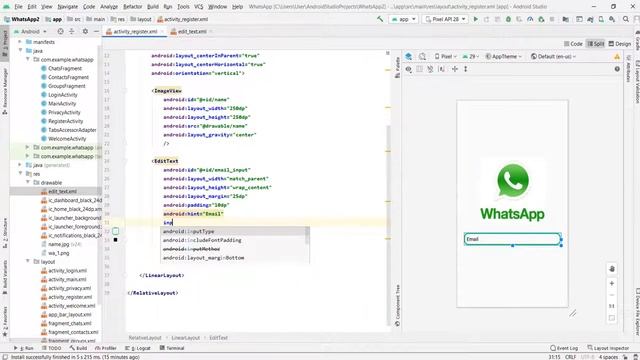Toggle autoconnect magnet icon in design toolbar

[x=430, y=69]
